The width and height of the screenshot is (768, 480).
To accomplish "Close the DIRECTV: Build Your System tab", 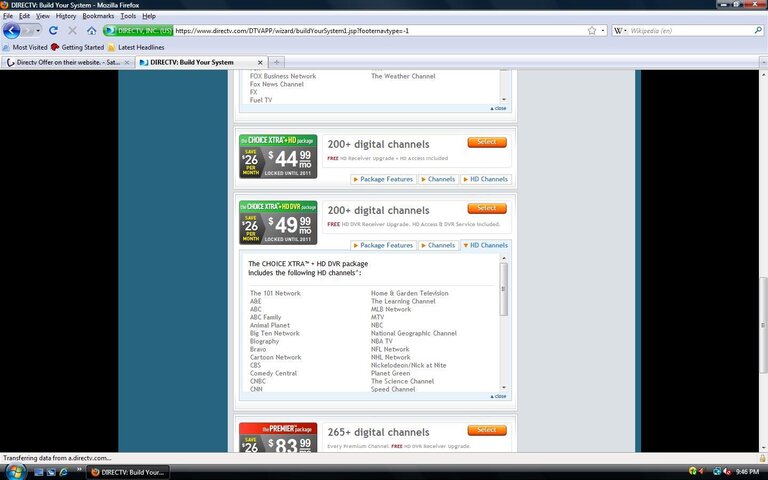I will click(x=260, y=62).
